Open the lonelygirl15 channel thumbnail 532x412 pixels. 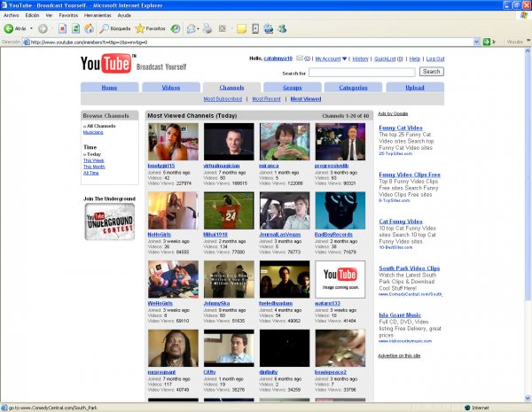point(173,142)
